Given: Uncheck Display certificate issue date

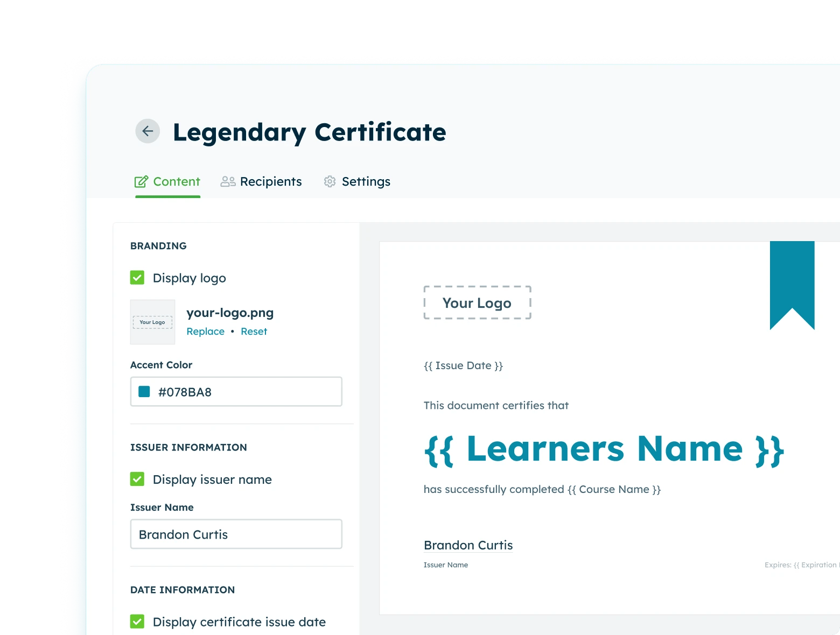Looking at the screenshot, I should point(137,622).
